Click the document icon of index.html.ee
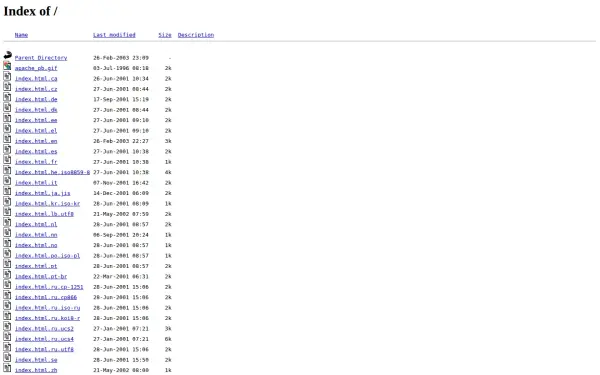600x375 pixels. tap(7, 117)
